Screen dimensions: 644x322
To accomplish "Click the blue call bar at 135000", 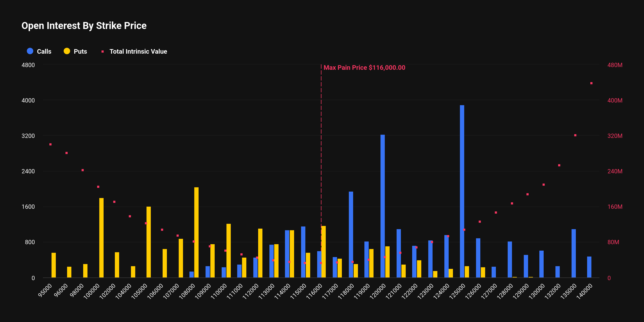I will (x=573, y=253).
